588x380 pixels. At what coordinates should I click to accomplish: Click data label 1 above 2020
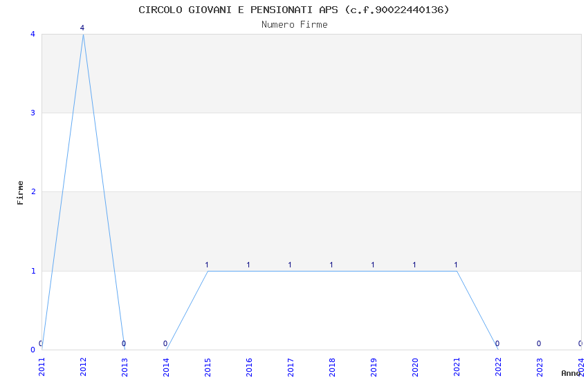click(x=414, y=265)
